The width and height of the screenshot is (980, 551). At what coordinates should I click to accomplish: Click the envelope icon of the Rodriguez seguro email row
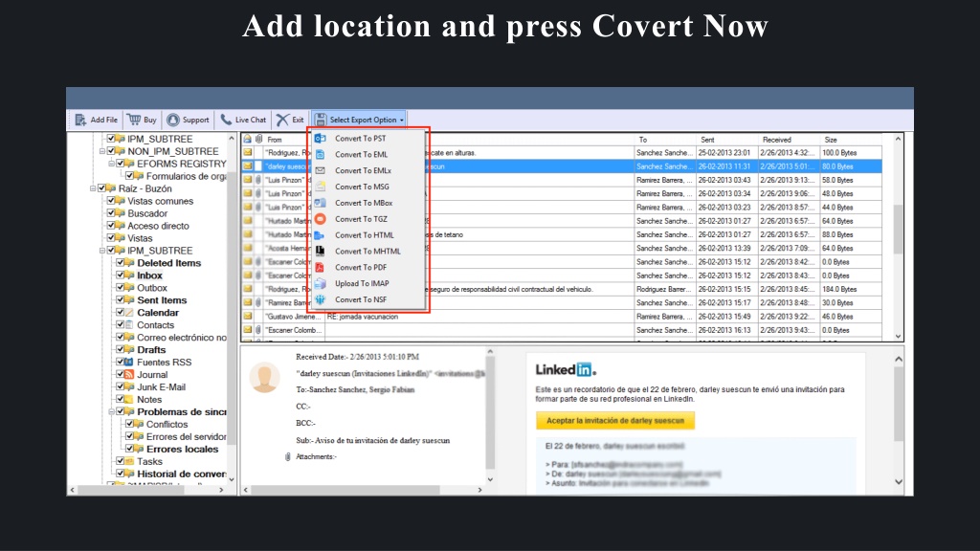point(248,289)
